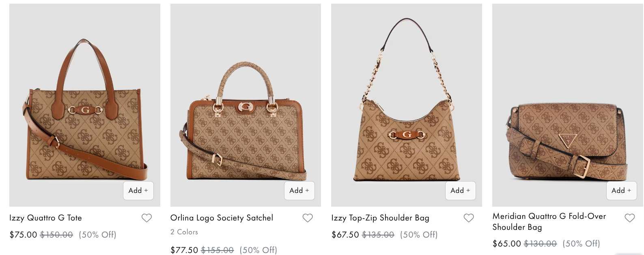This screenshot has width=644, height=255.
Task: Open the Izzy Top-Zip Shoulder Bag title link
Action: tap(380, 218)
